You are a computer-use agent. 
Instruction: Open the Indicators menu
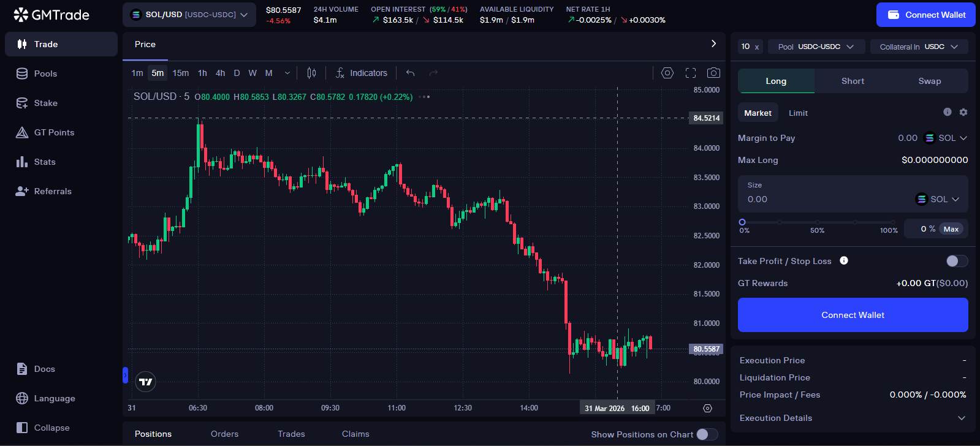[x=362, y=73]
